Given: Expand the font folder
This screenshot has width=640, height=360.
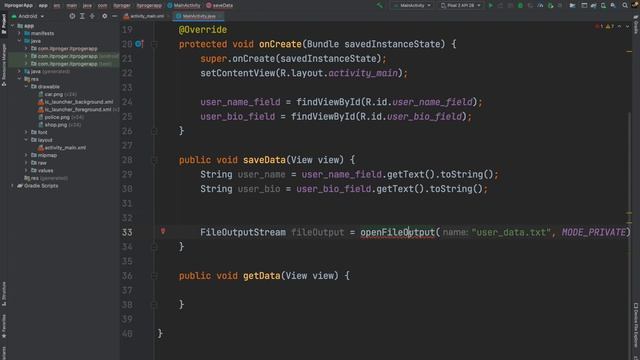Looking at the screenshot, I should click(27, 132).
